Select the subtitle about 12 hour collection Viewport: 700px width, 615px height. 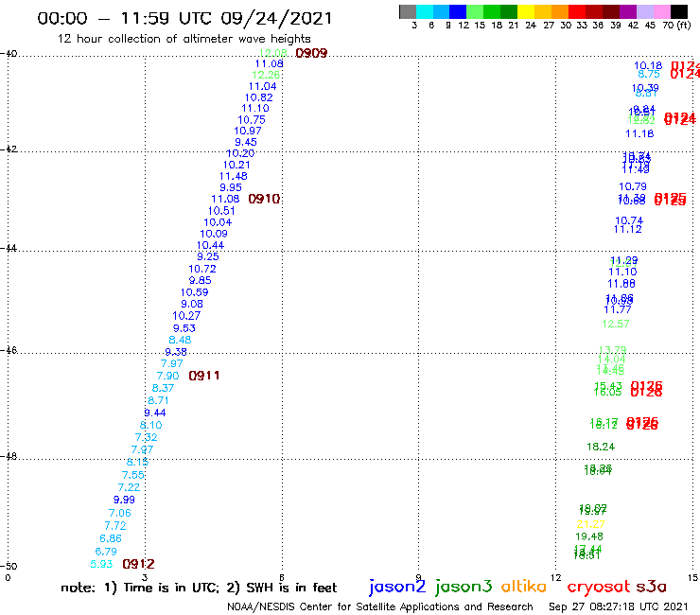click(184, 39)
